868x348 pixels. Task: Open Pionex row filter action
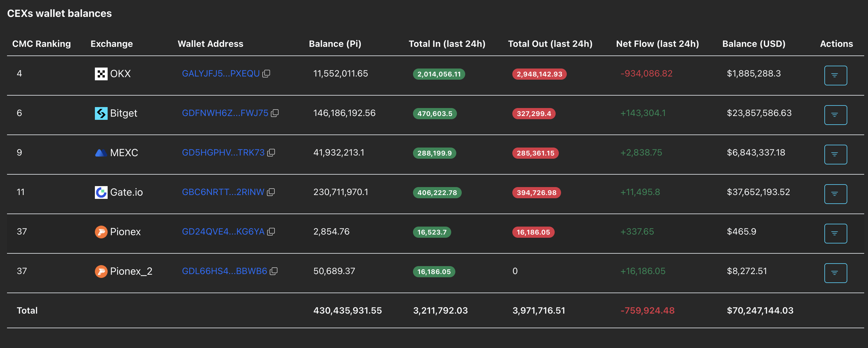point(835,233)
